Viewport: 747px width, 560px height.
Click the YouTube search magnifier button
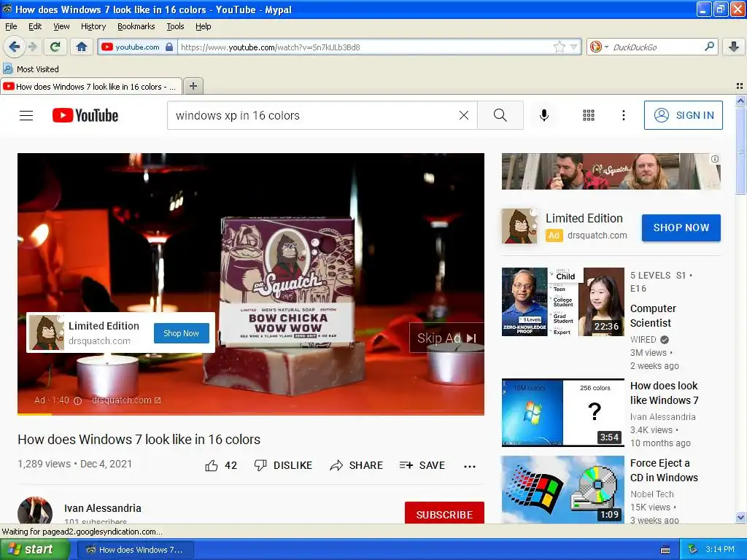(x=500, y=115)
